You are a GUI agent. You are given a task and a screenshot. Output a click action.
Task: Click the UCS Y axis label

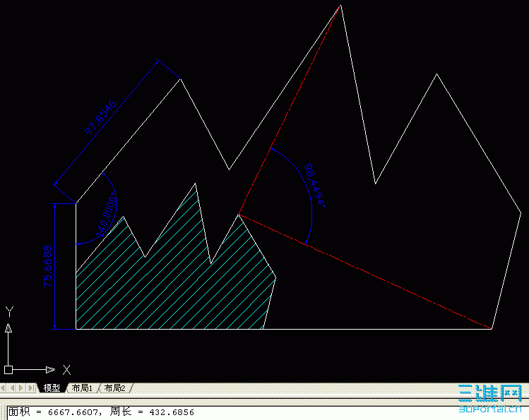(x=9, y=311)
